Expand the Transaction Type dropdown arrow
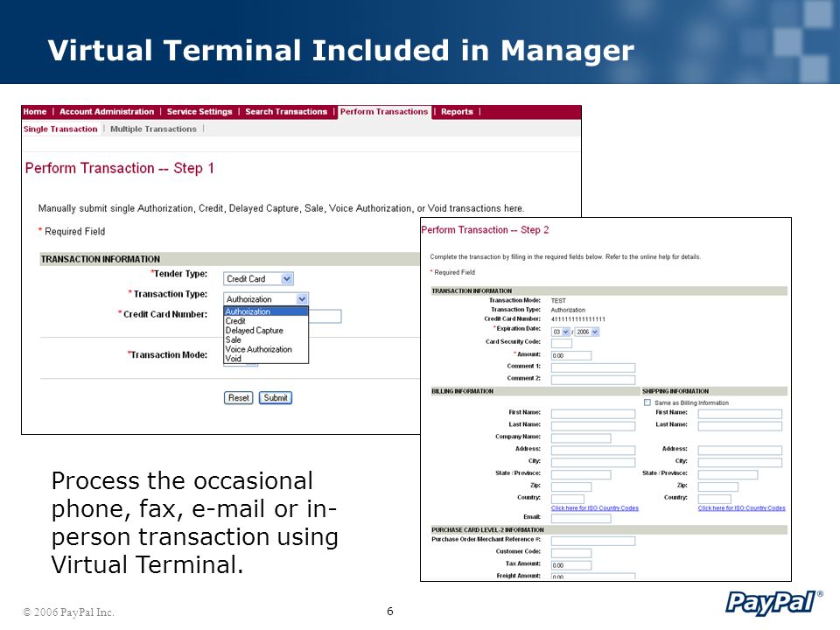Viewport: 840px width, 630px height. (302, 299)
